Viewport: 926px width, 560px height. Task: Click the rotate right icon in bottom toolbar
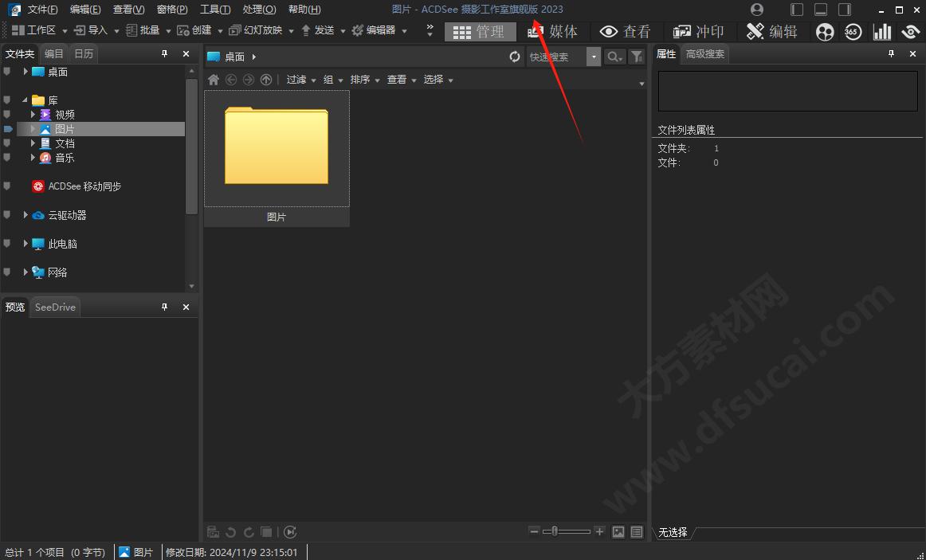click(249, 532)
